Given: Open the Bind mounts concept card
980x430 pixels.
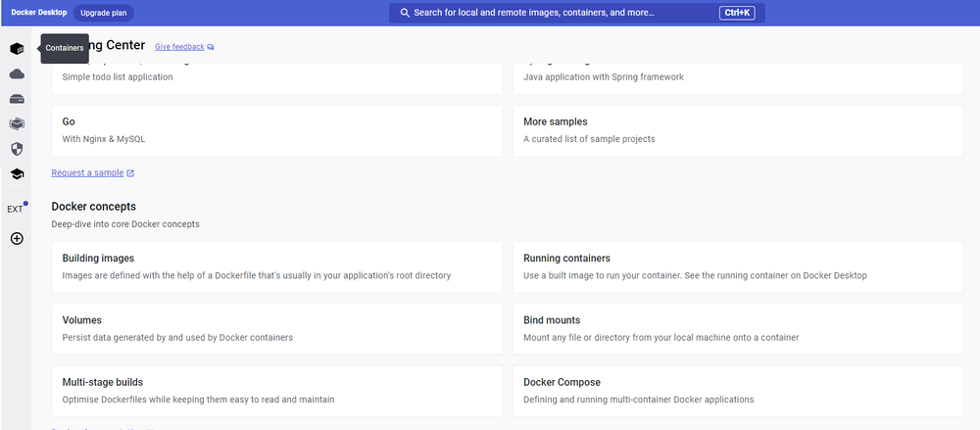Looking at the screenshot, I should (x=738, y=329).
